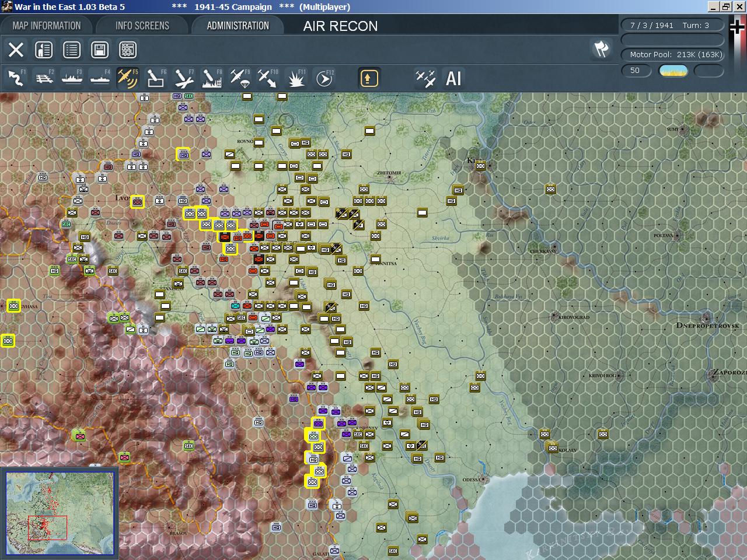Select the ADMINISTRATION tab
The image size is (747, 560).
(x=238, y=26)
